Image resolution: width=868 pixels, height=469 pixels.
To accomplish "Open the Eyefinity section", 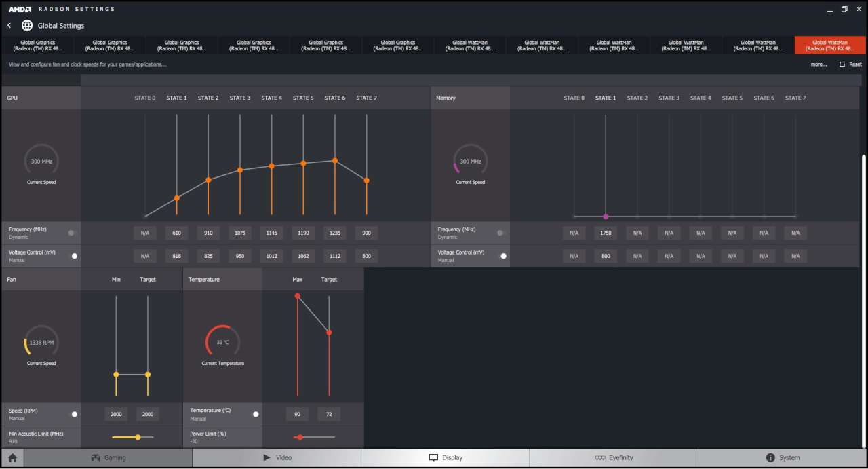I will [613, 457].
